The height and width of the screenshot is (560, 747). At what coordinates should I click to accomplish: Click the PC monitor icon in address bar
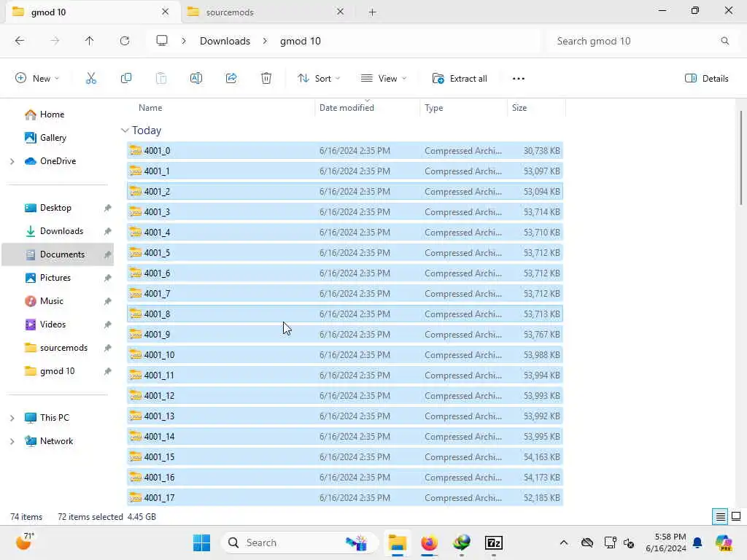[x=162, y=41]
